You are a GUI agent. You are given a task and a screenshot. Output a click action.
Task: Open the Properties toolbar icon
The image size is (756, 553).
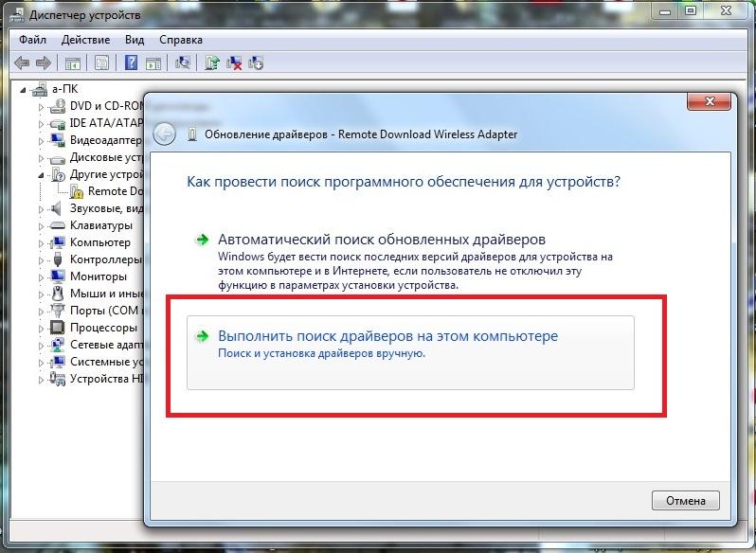(x=101, y=62)
